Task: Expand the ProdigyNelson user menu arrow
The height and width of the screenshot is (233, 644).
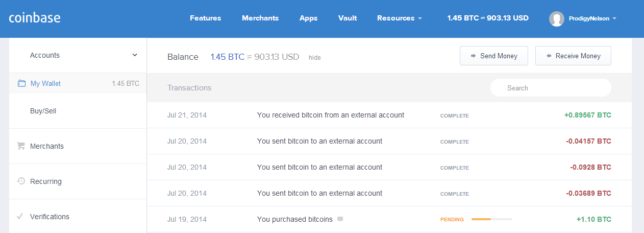Action: click(614, 19)
